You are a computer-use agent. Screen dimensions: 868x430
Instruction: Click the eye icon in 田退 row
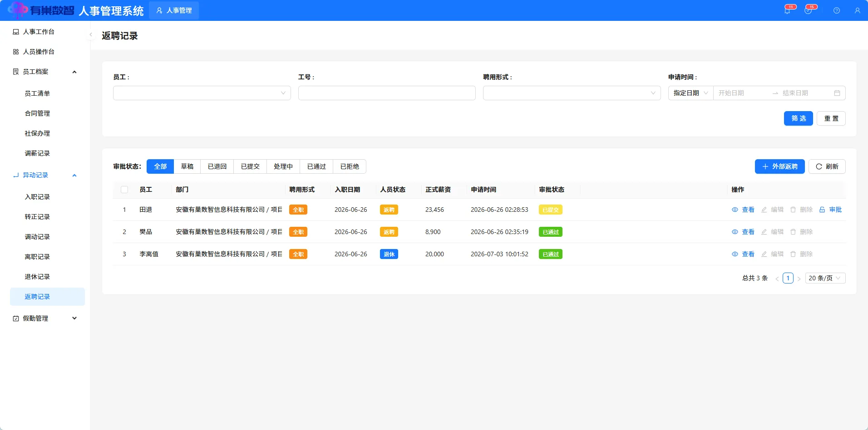click(735, 210)
